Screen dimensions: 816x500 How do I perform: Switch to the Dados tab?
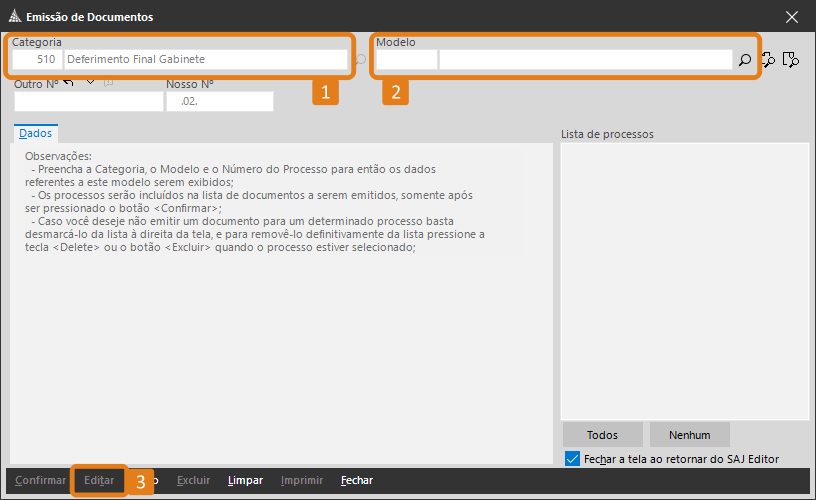(x=35, y=133)
